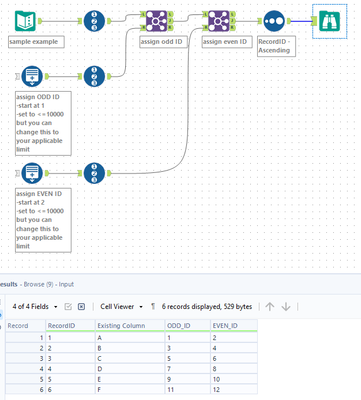
Task: Click the ODD_ID column header
Action: pos(188,326)
